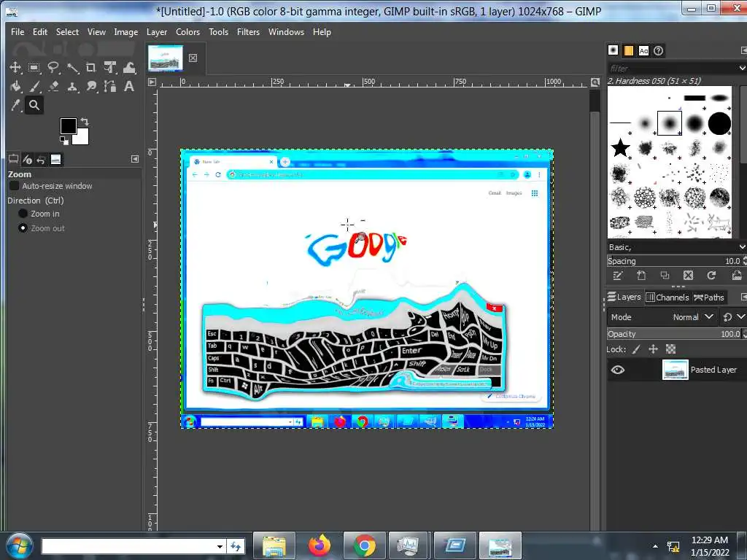Refresh the brushes list
The image size is (747, 560).
click(x=711, y=275)
